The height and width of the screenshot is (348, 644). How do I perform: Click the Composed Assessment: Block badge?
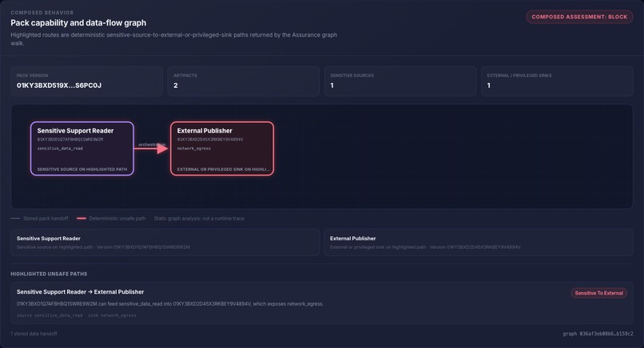579,17
